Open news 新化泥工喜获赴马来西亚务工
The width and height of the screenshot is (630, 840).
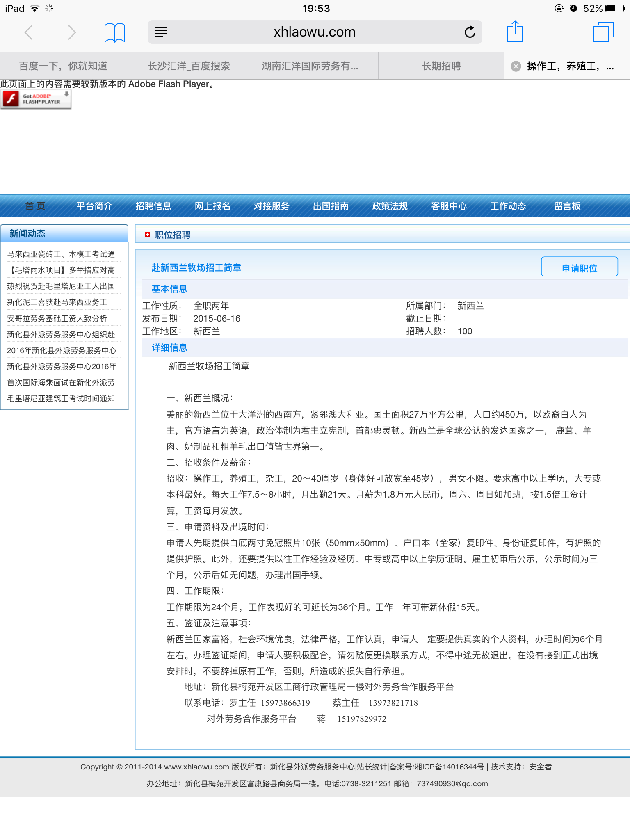[x=57, y=302]
